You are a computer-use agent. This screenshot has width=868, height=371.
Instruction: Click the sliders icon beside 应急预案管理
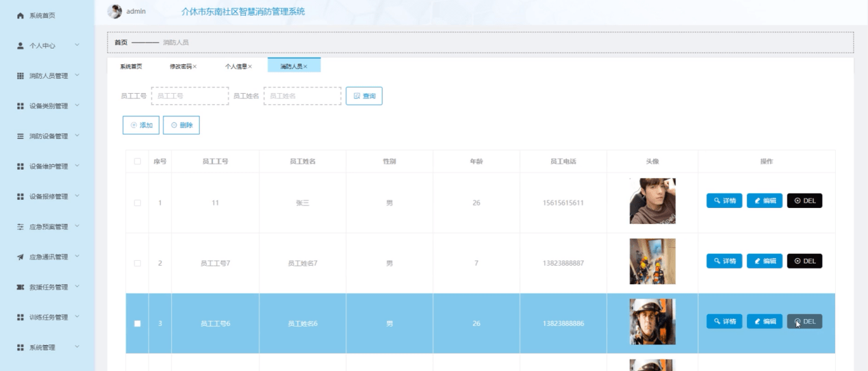(20, 227)
